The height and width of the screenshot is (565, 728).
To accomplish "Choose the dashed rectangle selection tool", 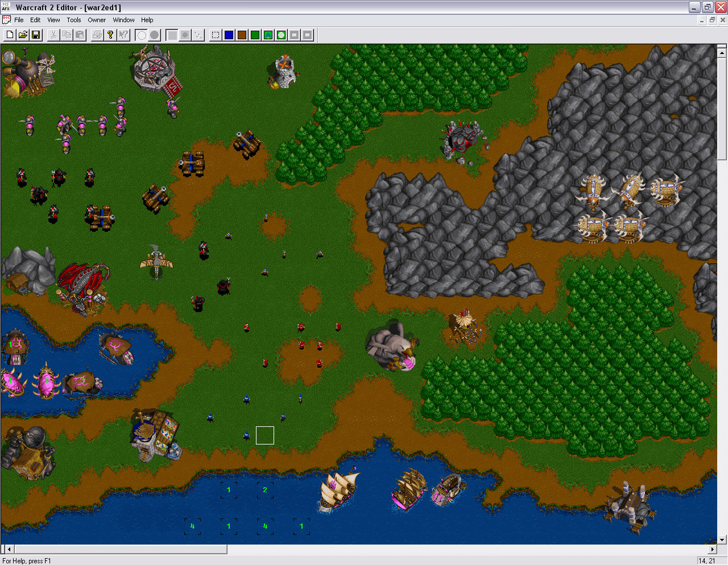I will [216, 35].
